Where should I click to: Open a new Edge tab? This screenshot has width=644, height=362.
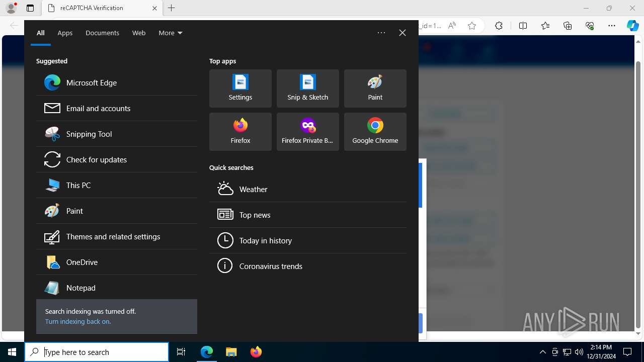(x=172, y=8)
